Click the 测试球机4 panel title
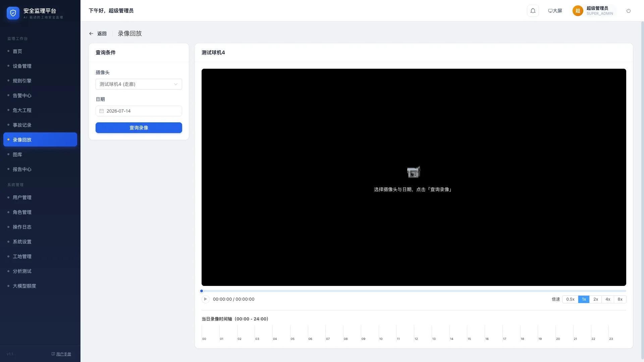The width and height of the screenshot is (644, 362). click(x=213, y=53)
